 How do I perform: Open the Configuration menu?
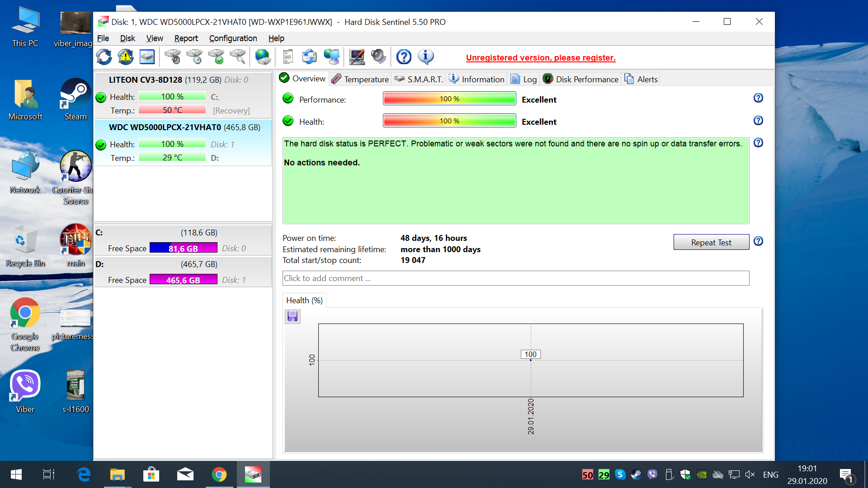[x=233, y=38]
